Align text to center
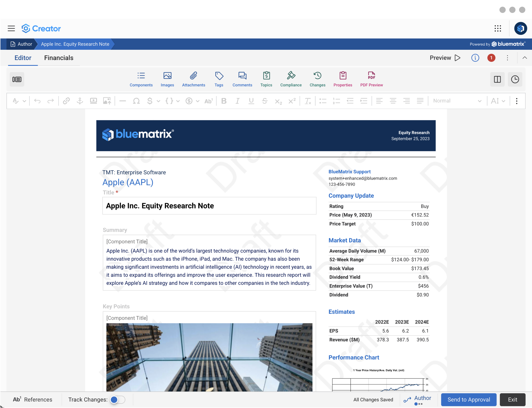Screen dimensions: 532x408 coord(393,101)
